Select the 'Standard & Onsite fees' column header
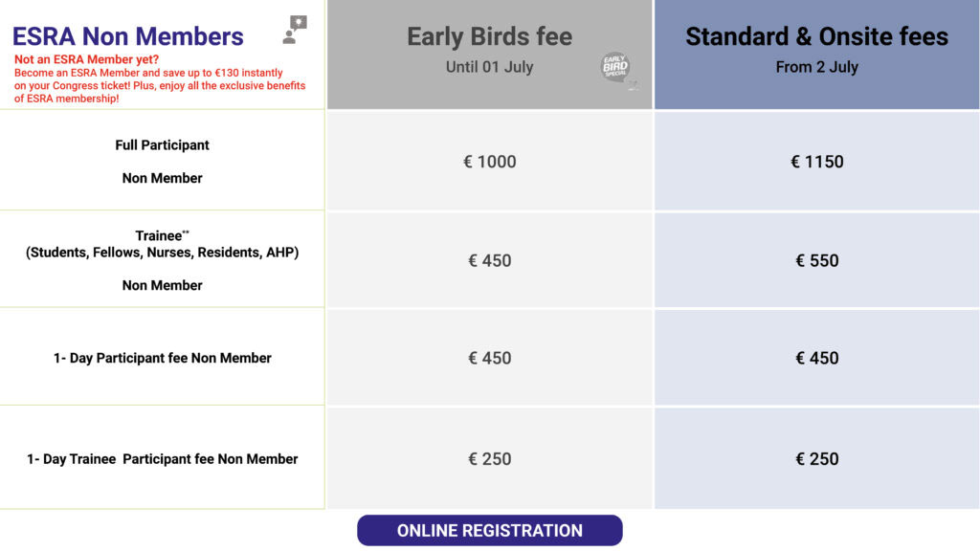The image size is (980, 551). coord(816,36)
